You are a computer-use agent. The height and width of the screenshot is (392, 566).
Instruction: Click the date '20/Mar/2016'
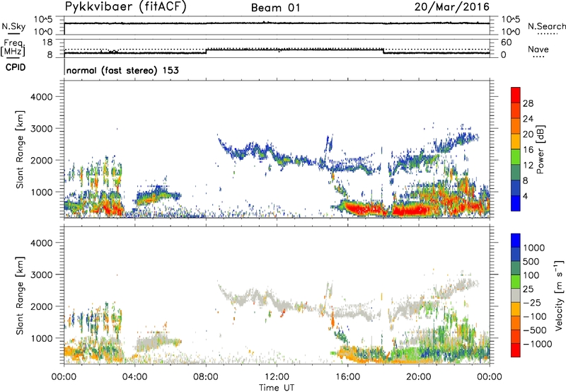[x=452, y=7]
